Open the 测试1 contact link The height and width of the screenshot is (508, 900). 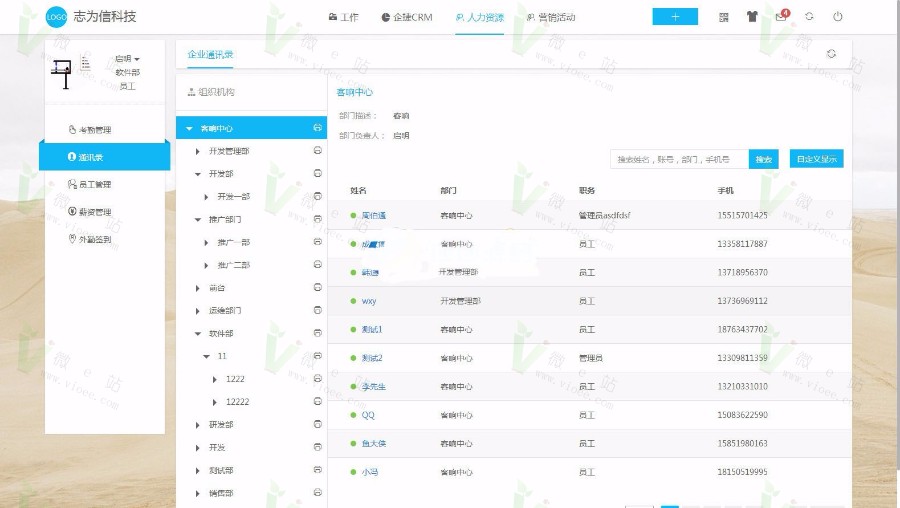tap(371, 329)
